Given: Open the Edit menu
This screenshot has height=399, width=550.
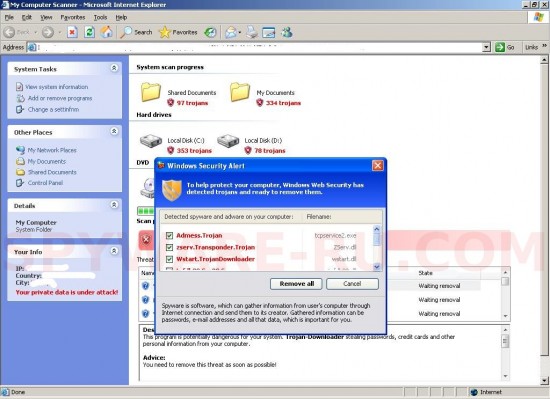Looking at the screenshot, I should (27, 17).
